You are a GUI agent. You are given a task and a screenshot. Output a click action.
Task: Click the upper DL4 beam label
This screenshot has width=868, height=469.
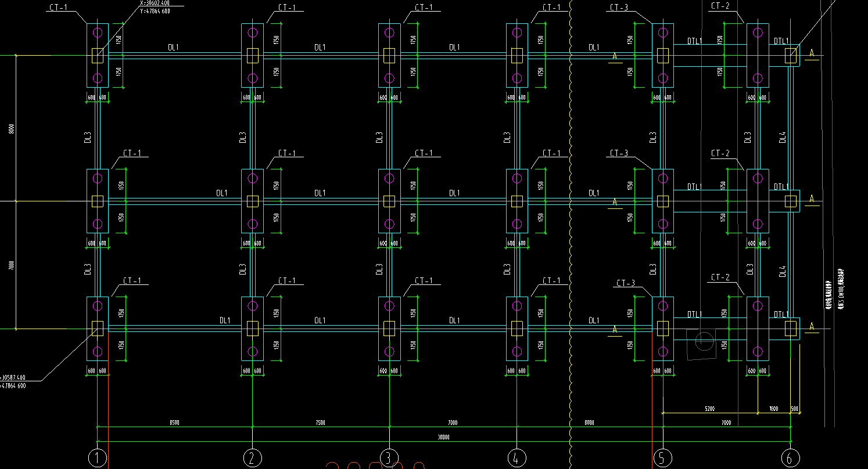783,138
